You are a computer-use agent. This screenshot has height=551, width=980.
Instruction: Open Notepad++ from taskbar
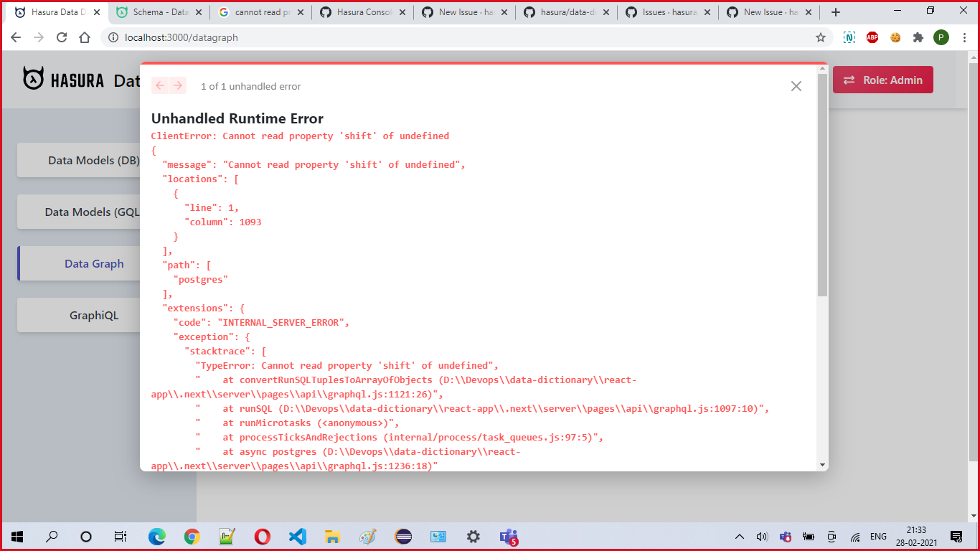click(x=227, y=536)
